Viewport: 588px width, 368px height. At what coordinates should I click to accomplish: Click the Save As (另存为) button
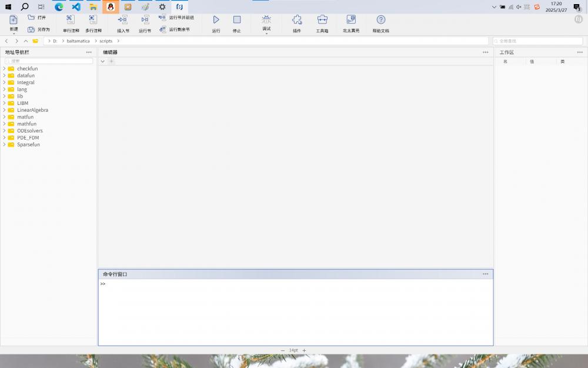(x=38, y=29)
